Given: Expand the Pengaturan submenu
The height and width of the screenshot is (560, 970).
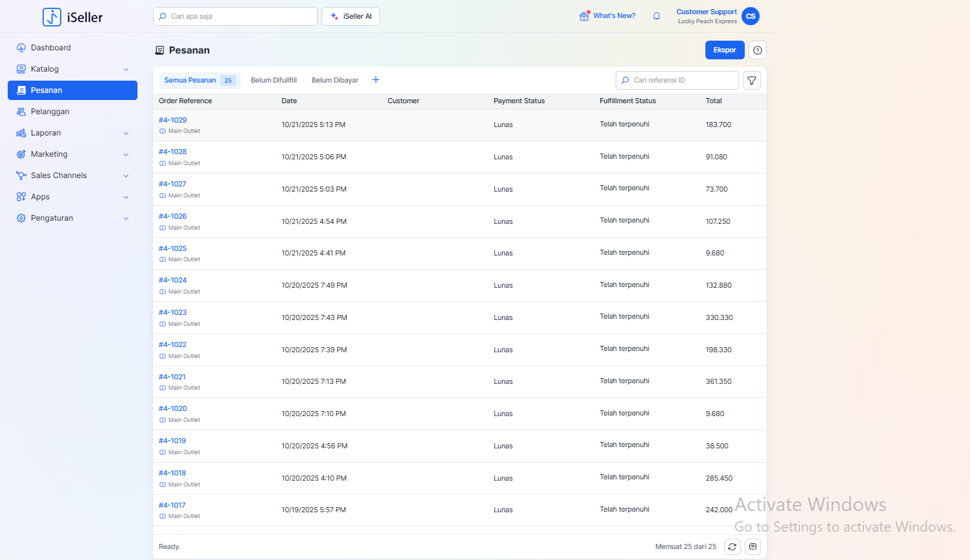Looking at the screenshot, I should [126, 218].
